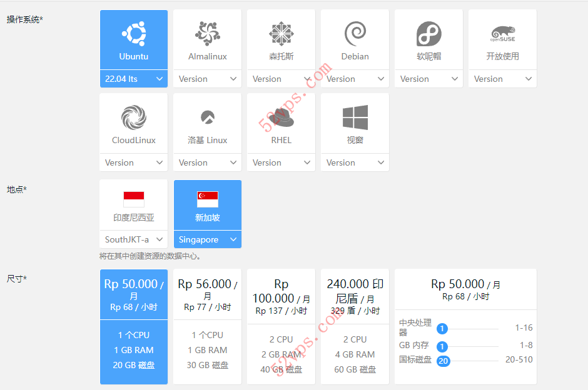
Task: Select the Ubuntu operating system icon
Action: (x=134, y=34)
